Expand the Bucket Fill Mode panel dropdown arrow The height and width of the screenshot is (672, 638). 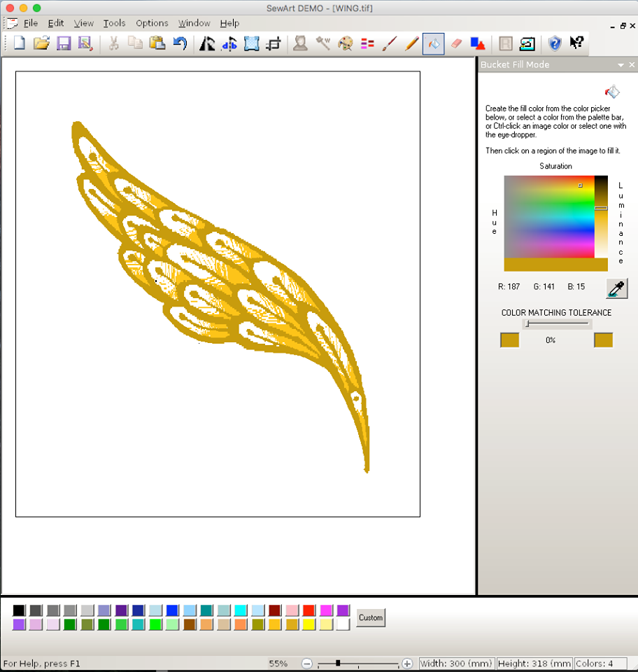(620, 65)
